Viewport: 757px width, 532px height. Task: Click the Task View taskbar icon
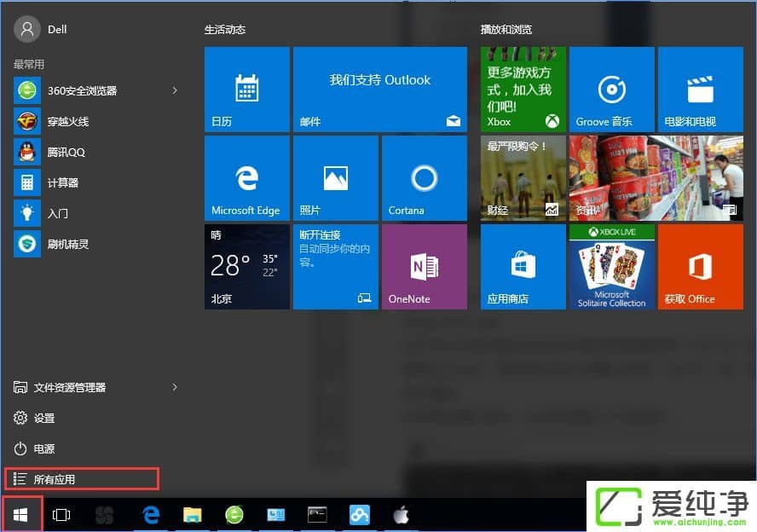point(61,514)
